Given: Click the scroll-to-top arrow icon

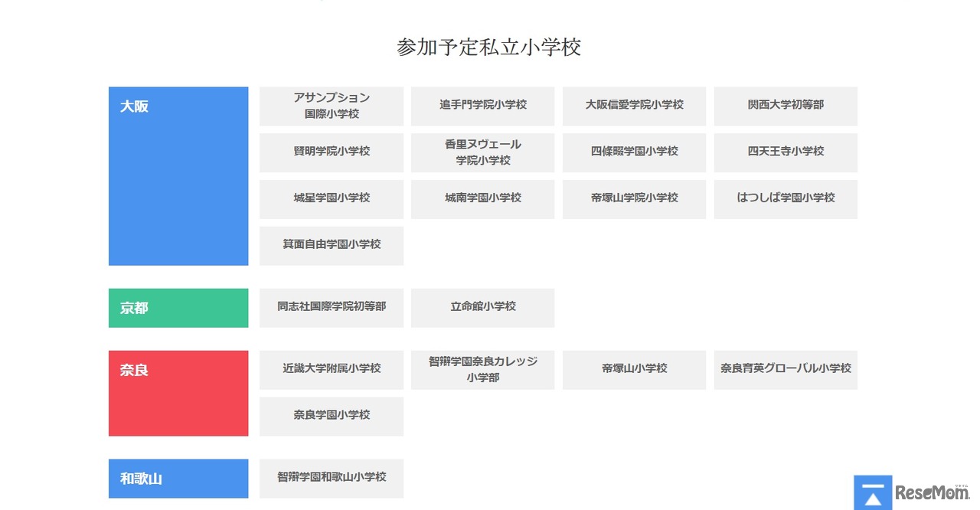Looking at the screenshot, I should (873, 492).
